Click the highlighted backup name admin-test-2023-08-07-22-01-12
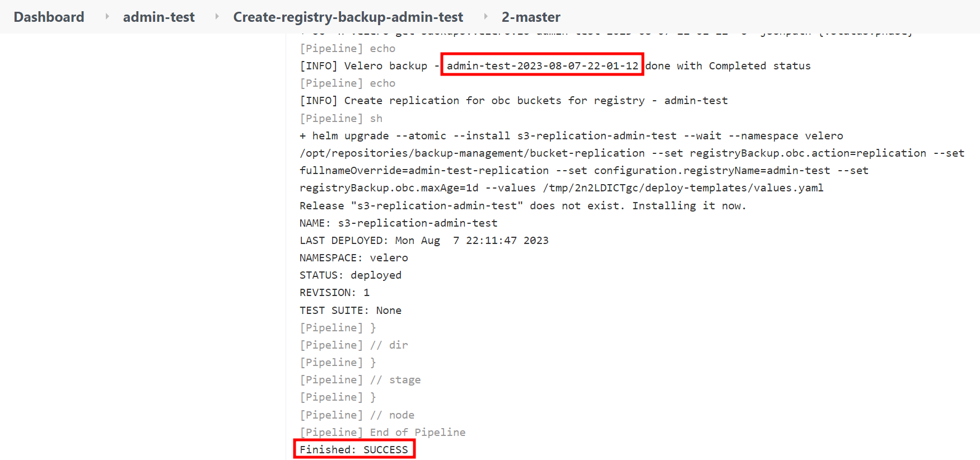The image size is (980, 460). [542, 65]
